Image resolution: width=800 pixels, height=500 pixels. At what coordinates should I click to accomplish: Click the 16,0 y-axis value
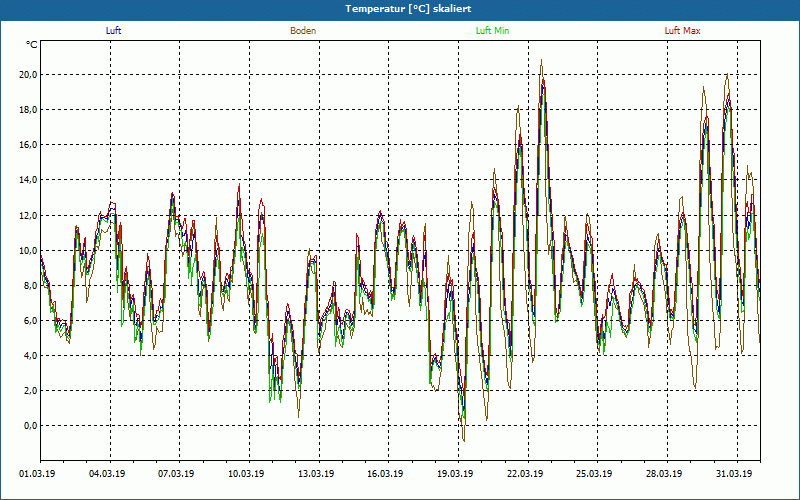[x=29, y=145]
